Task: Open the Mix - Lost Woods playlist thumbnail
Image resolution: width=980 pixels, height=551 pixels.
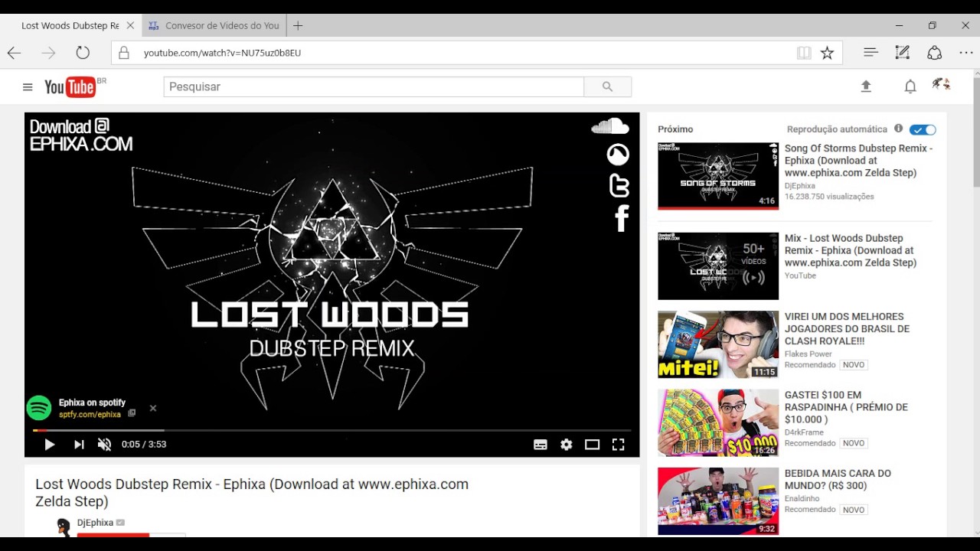Action: (x=718, y=266)
